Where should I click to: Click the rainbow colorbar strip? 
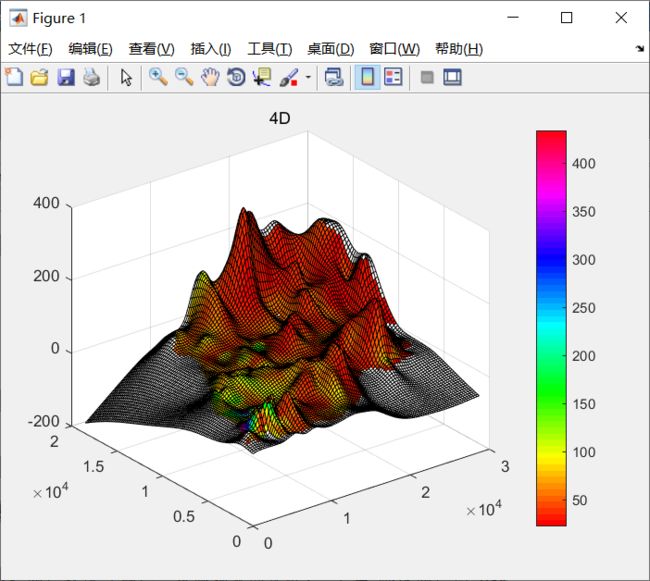point(551,328)
